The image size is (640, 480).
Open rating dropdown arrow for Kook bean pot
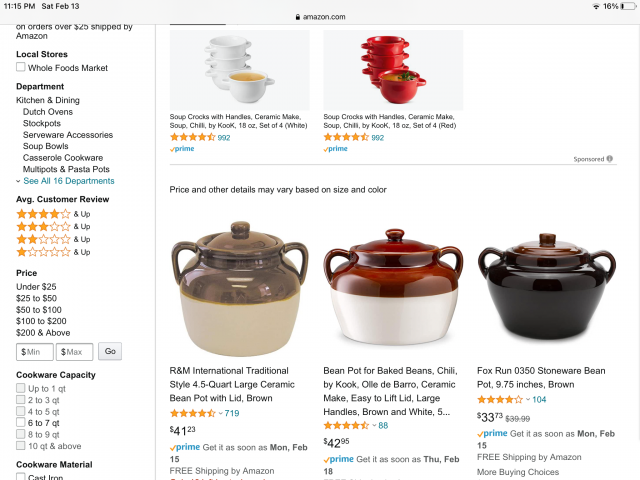point(372,425)
